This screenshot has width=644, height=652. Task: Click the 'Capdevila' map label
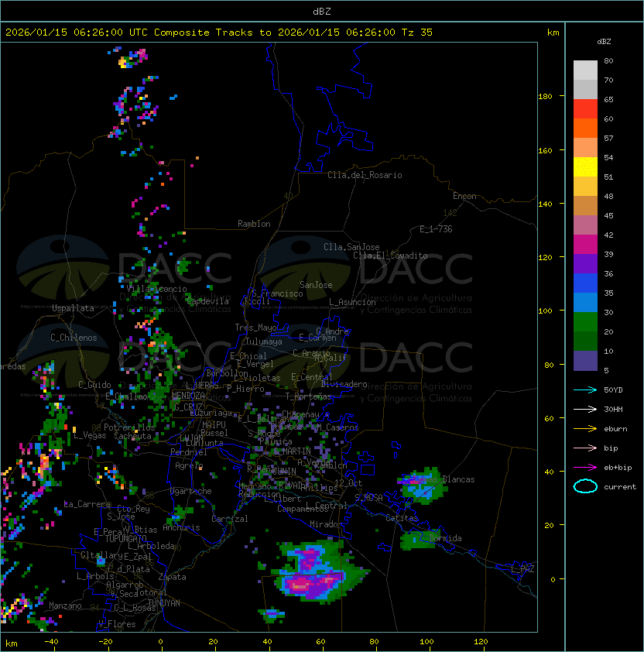pyautogui.click(x=208, y=301)
